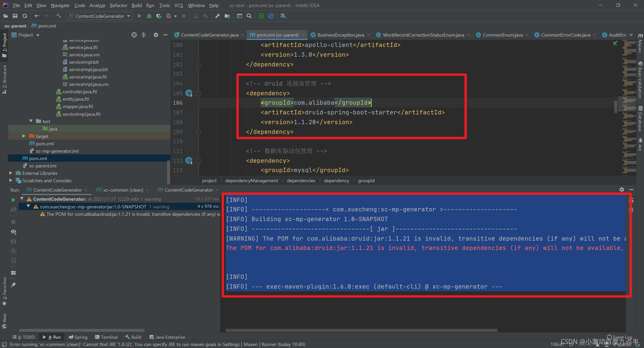Switch to CommonErrorCode.java tab
This screenshot has width=644, height=348.
click(566, 35)
